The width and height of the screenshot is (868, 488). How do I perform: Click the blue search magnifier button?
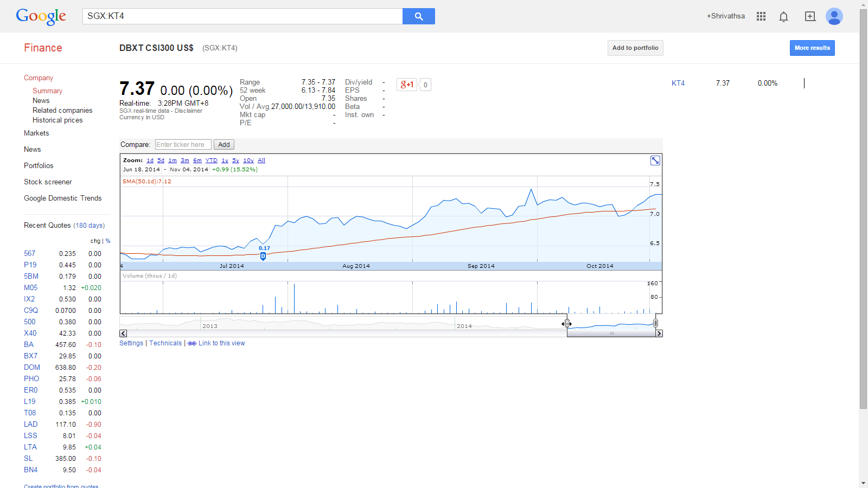(419, 16)
